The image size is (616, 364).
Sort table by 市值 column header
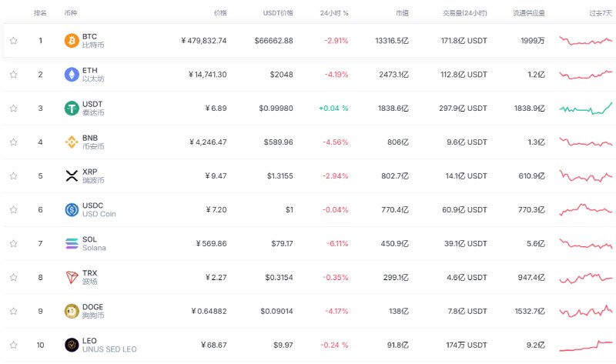coord(402,13)
